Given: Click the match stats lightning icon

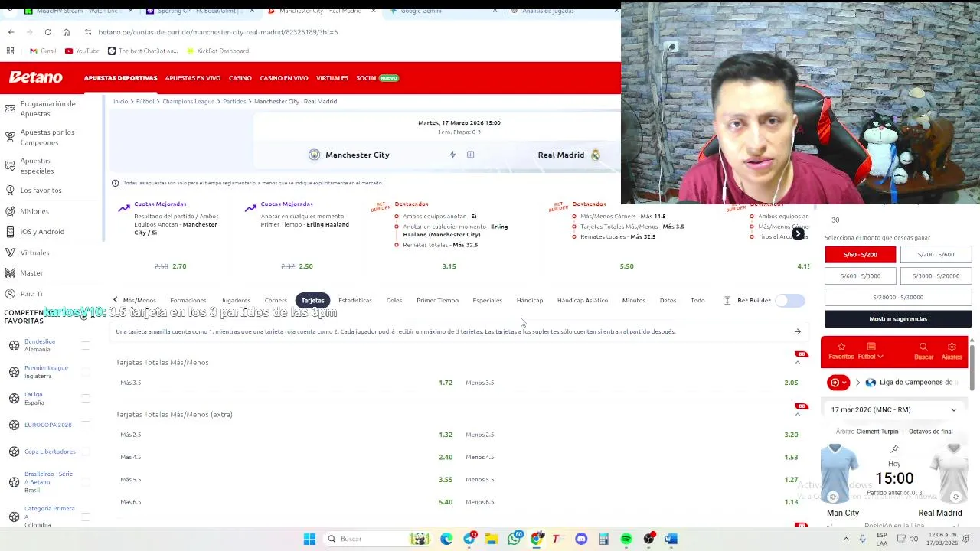Looking at the screenshot, I should click(x=452, y=155).
